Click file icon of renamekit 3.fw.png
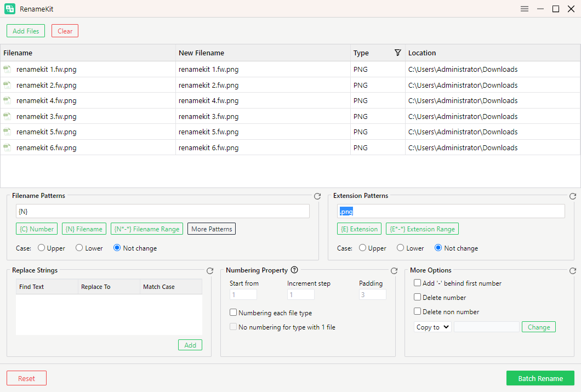 7,116
